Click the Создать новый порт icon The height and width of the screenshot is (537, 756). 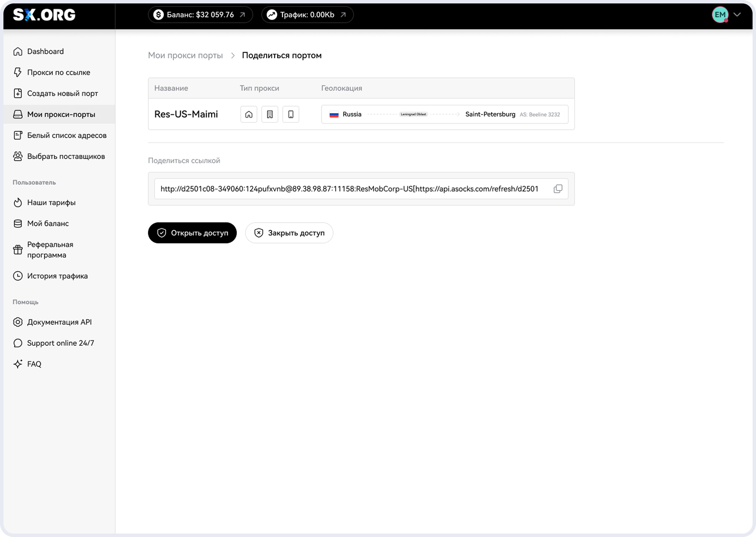(18, 93)
